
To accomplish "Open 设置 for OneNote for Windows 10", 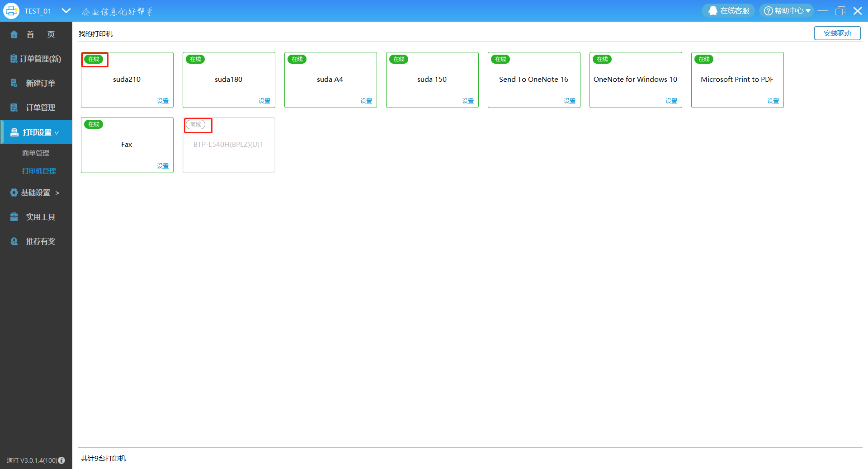I will tap(671, 101).
